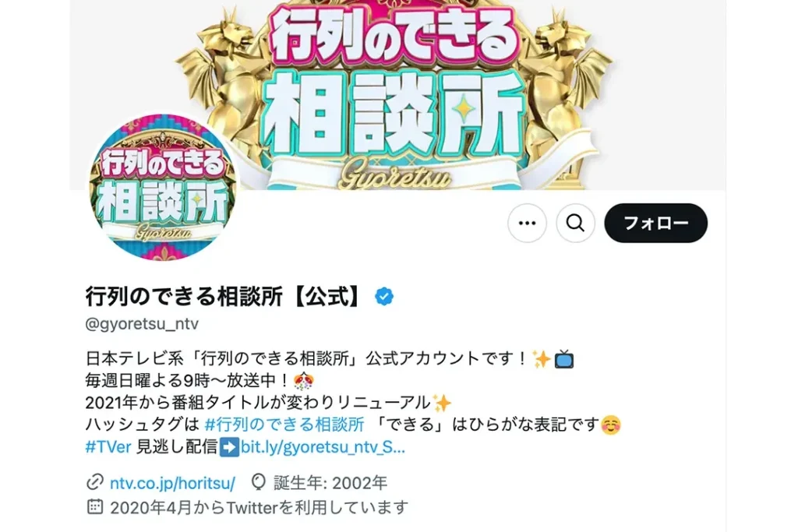The width and height of the screenshot is (798, 532).
Task: Open the three-dot more options menu
Action: 527,223
